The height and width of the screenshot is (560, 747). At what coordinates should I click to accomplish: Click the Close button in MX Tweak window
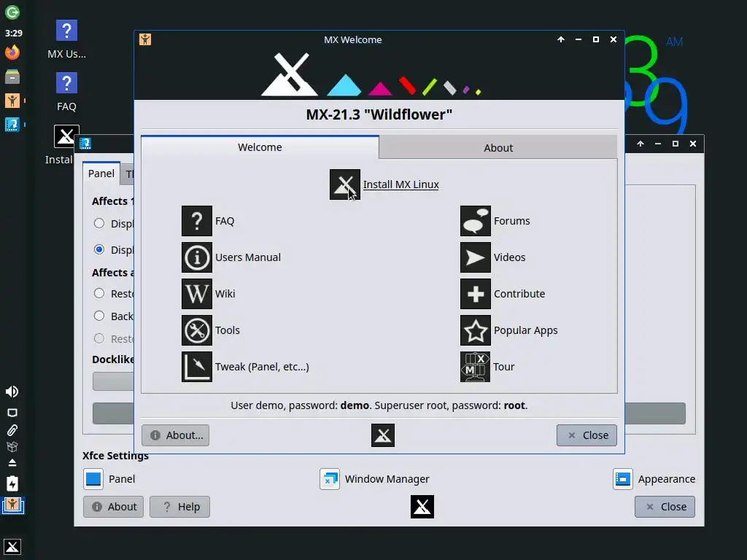coord(665,507)
